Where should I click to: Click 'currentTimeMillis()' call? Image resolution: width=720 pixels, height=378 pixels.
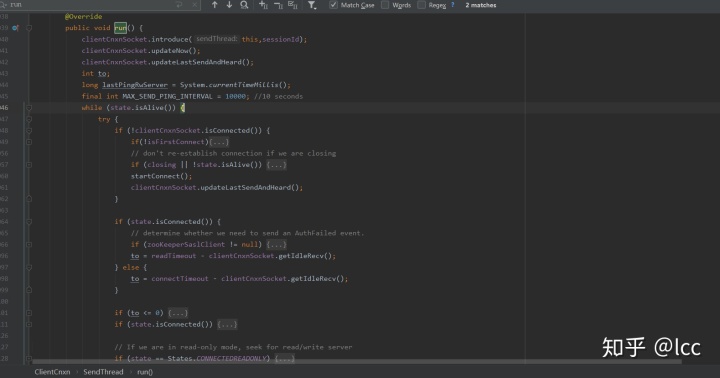pos(248,85)
